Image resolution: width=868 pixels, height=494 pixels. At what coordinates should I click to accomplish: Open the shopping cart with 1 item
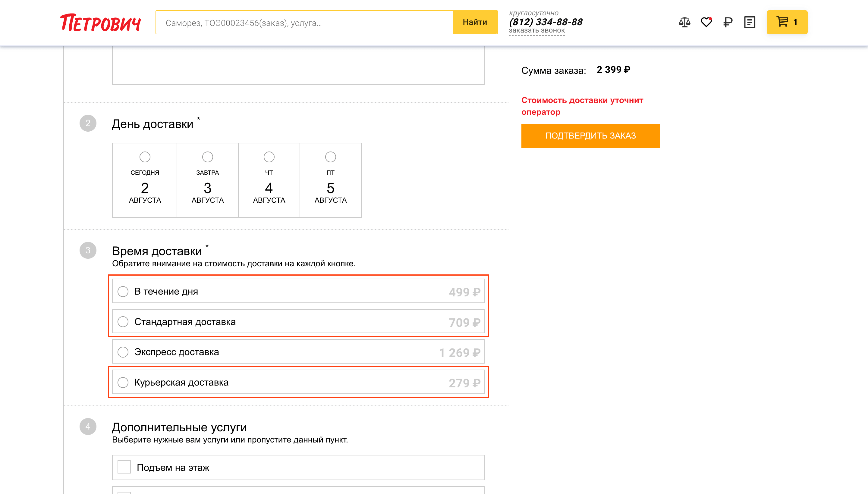click(787, 22)
